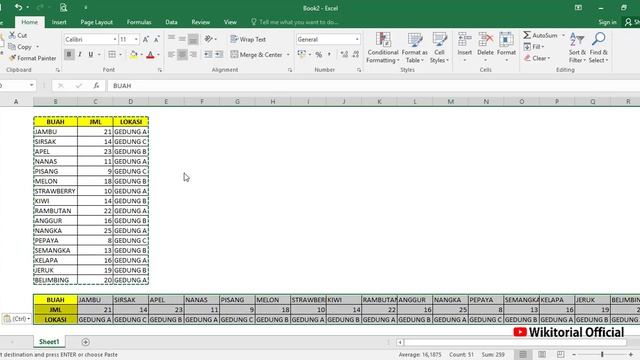Expand the Merge & Center dropdown arrow

(x=288, y=54)
